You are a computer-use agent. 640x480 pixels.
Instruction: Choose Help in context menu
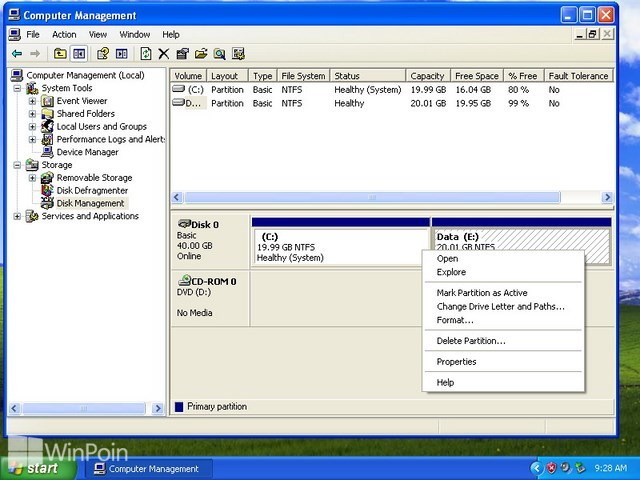(503, 382)
